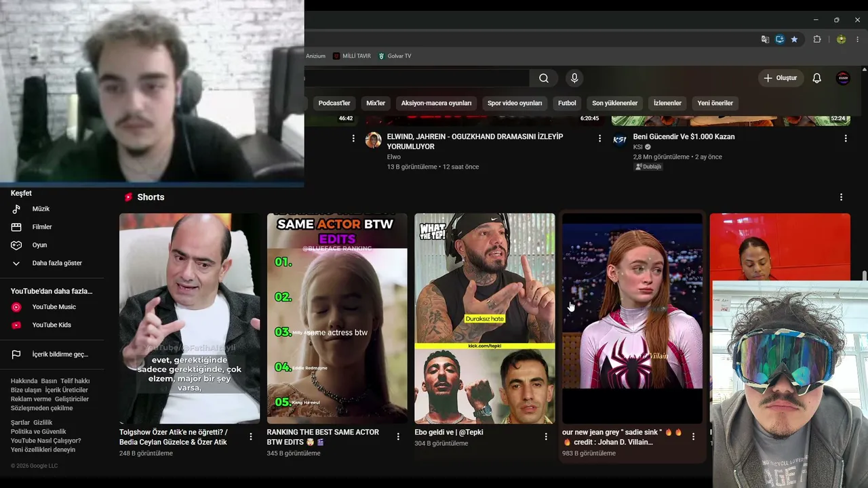Open the Elwo channel avatar
The height and width of the screenshot is (488, 868).
(373, 140)
